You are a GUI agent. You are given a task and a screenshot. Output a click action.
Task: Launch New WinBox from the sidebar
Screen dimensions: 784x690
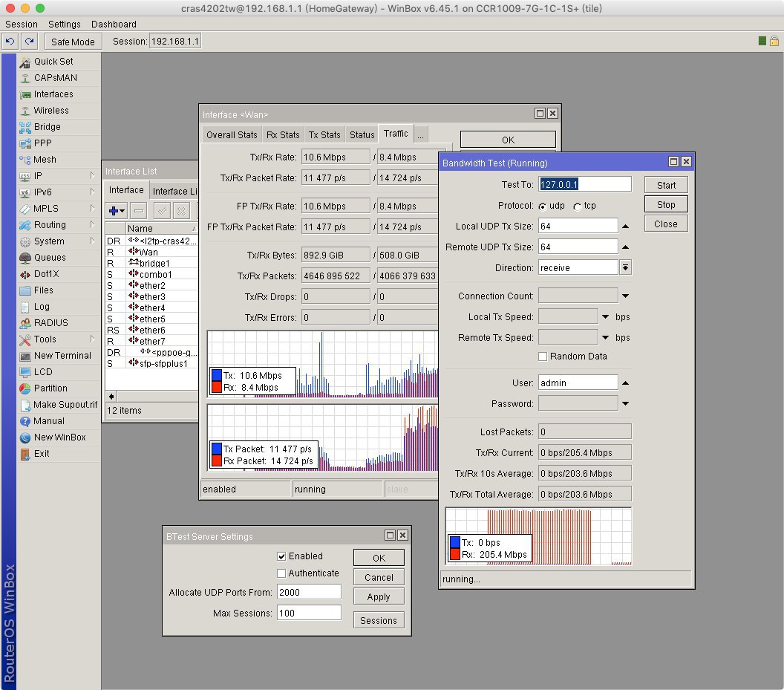(59, 437)
